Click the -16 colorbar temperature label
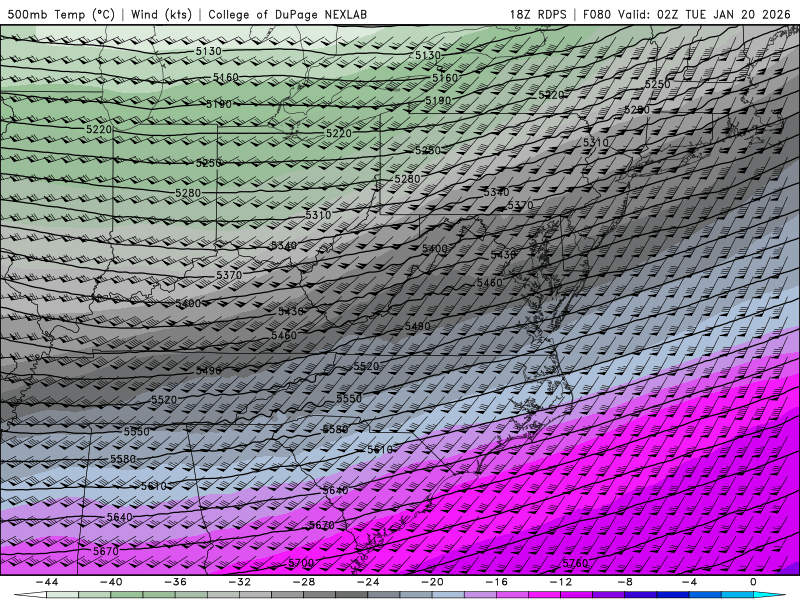The image size is (800, 600). [x=496, y=582]
